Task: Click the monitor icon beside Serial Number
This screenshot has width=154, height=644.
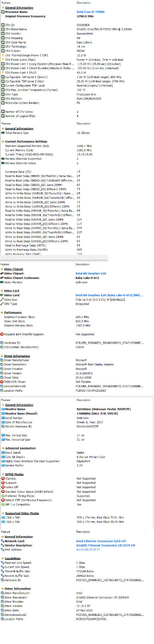Action: pyautogui.click(x=2, y=418)
